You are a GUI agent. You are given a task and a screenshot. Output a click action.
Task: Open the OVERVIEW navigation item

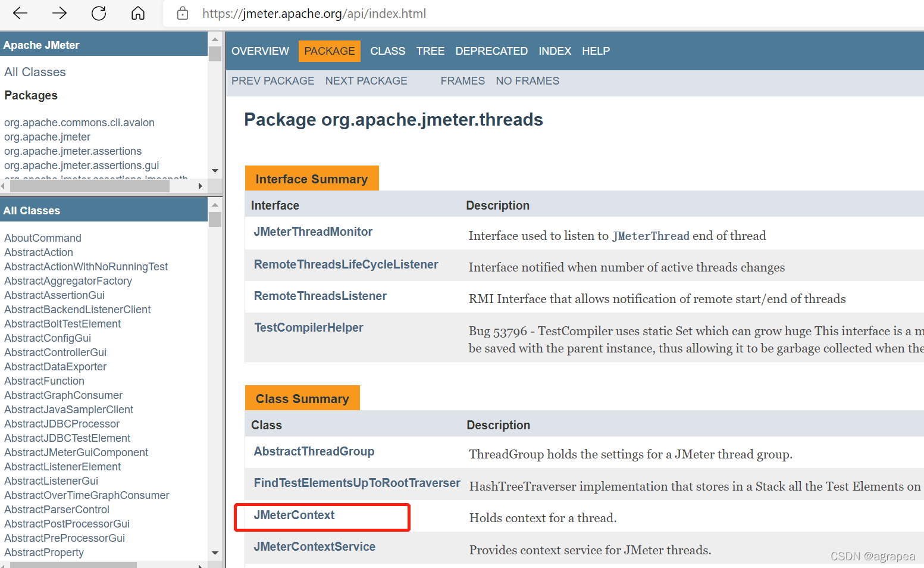[260, 51]
